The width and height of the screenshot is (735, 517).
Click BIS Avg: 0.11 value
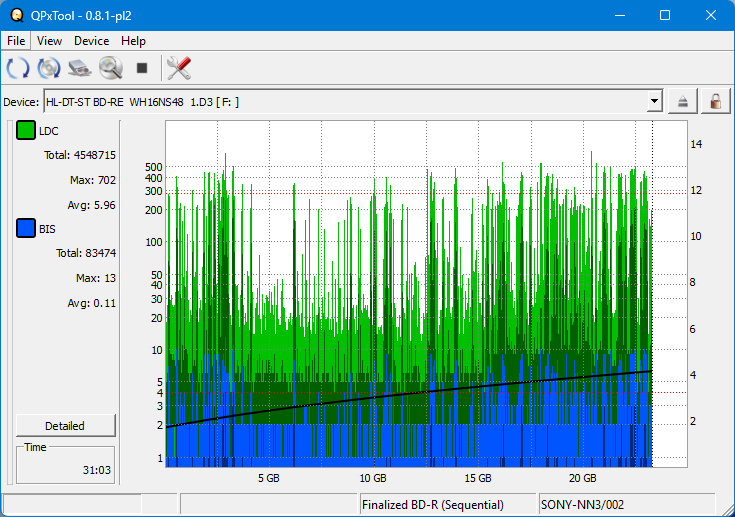(x=91, y=303)
